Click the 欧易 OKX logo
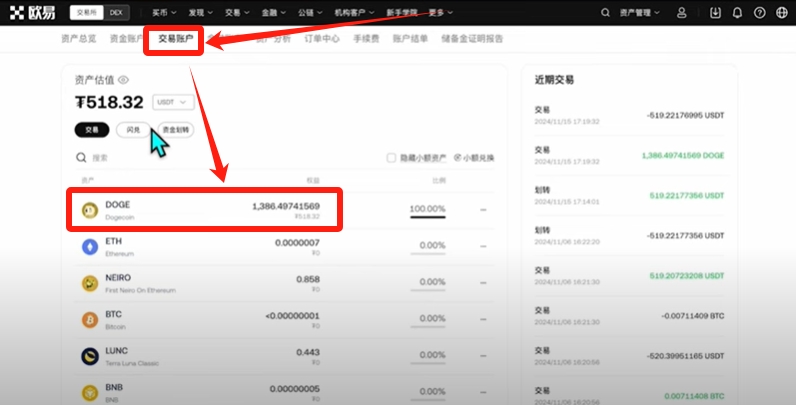 pos(32,13)
